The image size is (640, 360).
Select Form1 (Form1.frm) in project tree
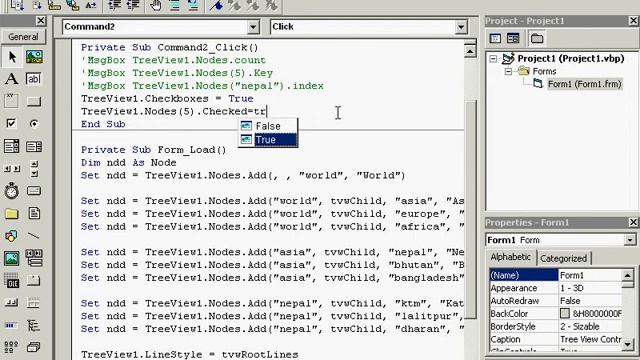pos(584,84)
